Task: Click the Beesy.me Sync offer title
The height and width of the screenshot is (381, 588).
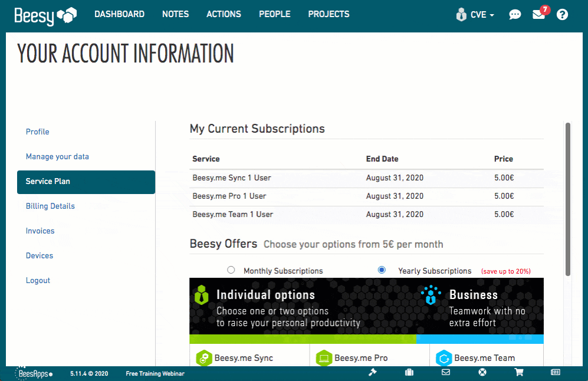Action: (244, 358)
